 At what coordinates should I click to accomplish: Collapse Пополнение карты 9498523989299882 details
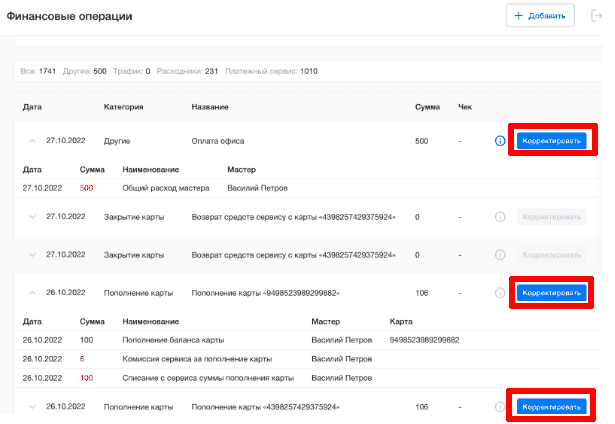[x=32, y=293]
